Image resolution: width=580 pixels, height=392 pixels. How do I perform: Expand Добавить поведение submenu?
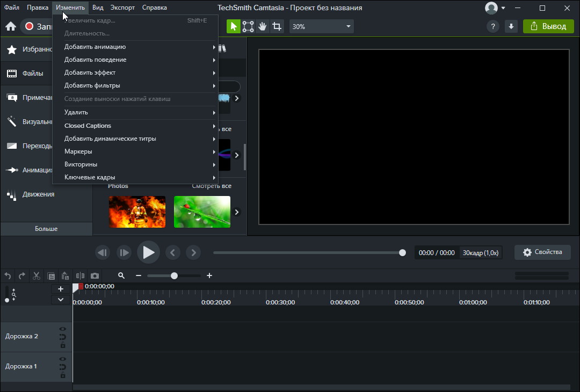135,60
